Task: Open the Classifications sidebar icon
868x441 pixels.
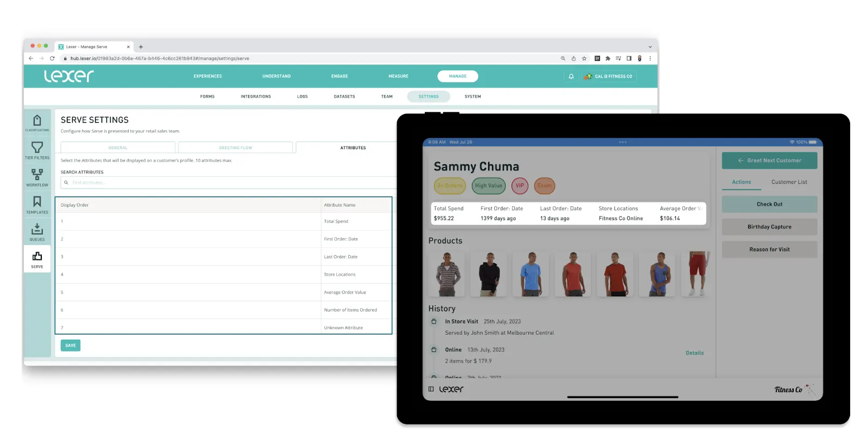Action: 37,123
